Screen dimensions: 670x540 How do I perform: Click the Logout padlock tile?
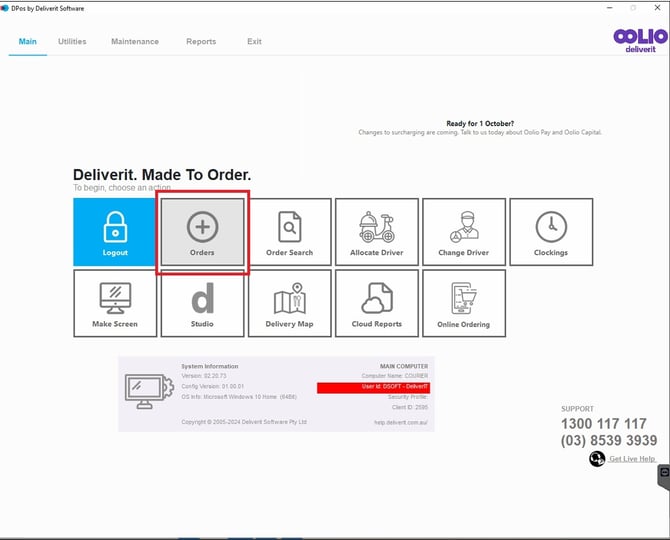tap(115, 232)
